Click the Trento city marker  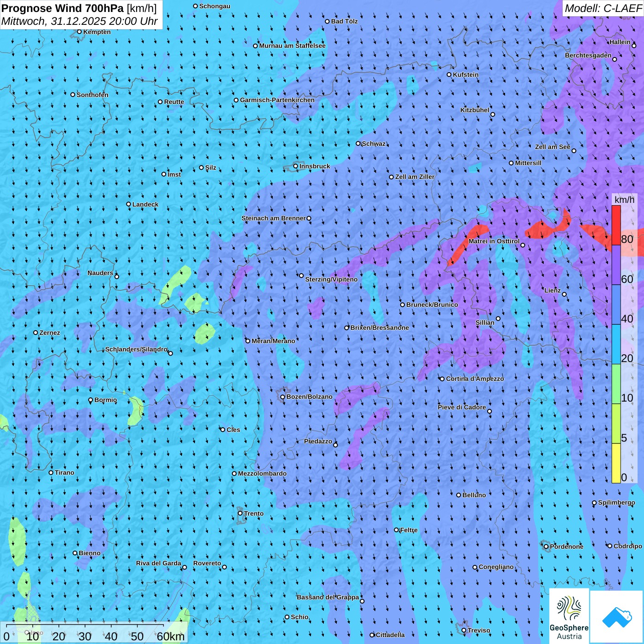click(x=240, y=513)
